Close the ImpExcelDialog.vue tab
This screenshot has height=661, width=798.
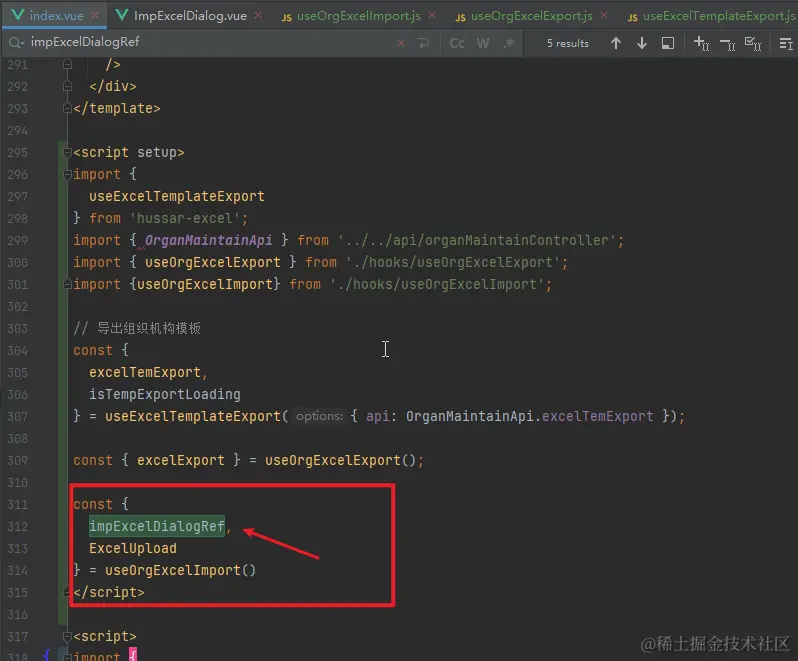pyautogui.click(x=258, y=16)
